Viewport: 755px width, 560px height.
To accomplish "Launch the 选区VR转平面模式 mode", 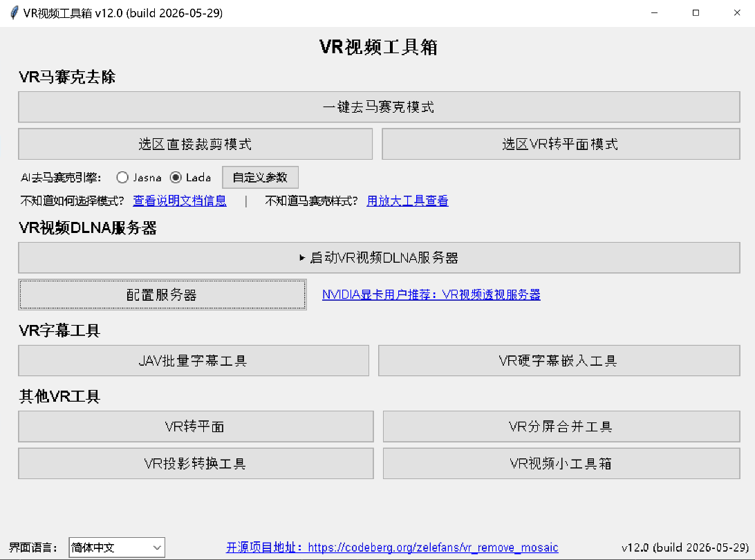I will (561, 144).
